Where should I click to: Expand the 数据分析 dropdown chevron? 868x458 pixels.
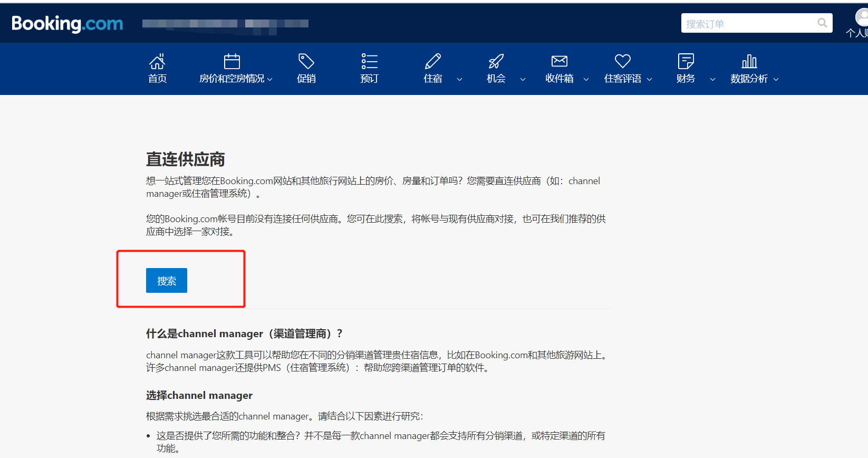[776, 79]
